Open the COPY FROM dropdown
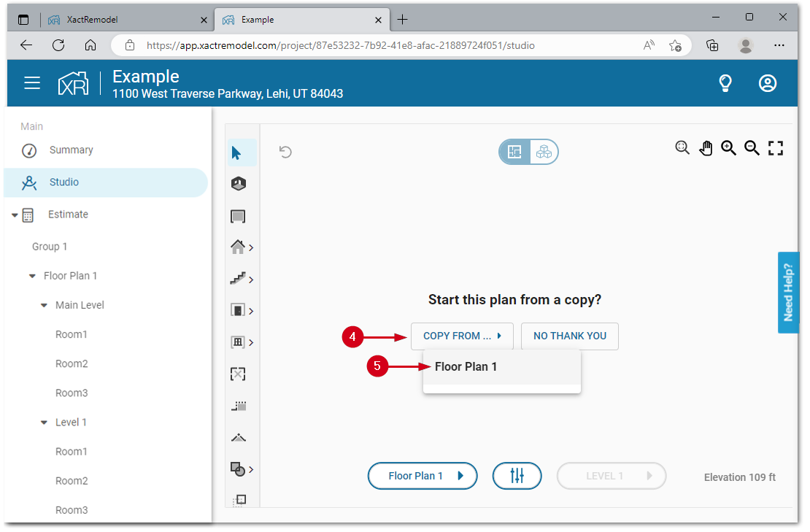The image size is (810, 532). pos(462,336)
